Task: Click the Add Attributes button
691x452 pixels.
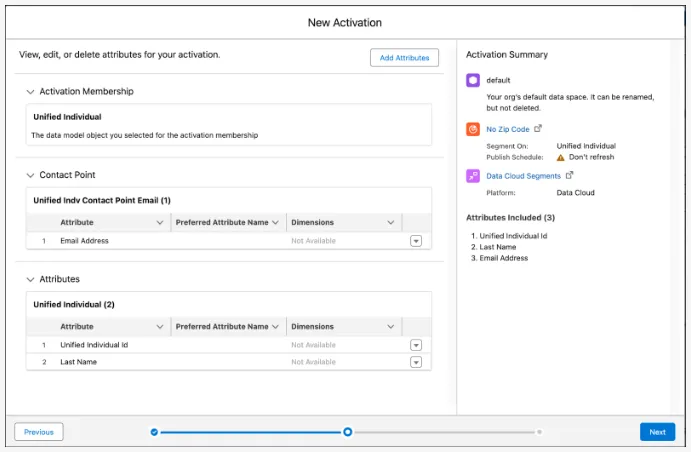Action: tap(404, 58)
